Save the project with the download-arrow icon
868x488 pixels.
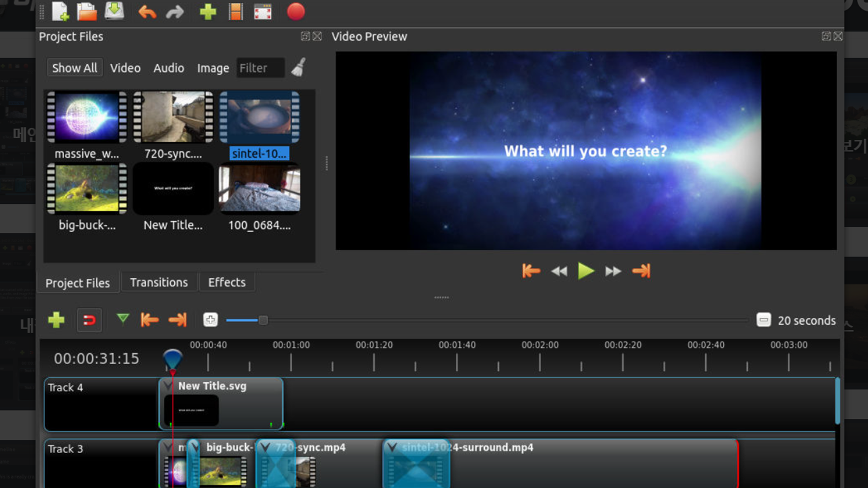coord(114,12)
